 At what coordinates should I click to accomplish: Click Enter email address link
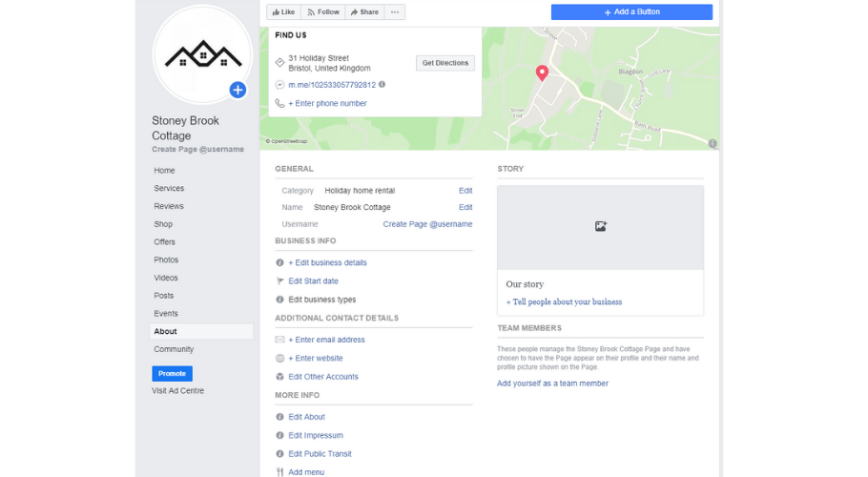click(x=326, y=340)
